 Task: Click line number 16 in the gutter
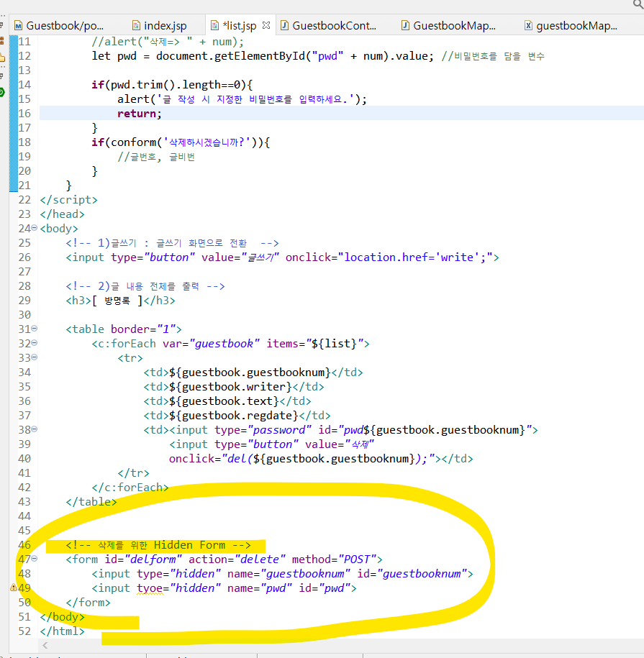pyautogui.click(x=24, y=114)
